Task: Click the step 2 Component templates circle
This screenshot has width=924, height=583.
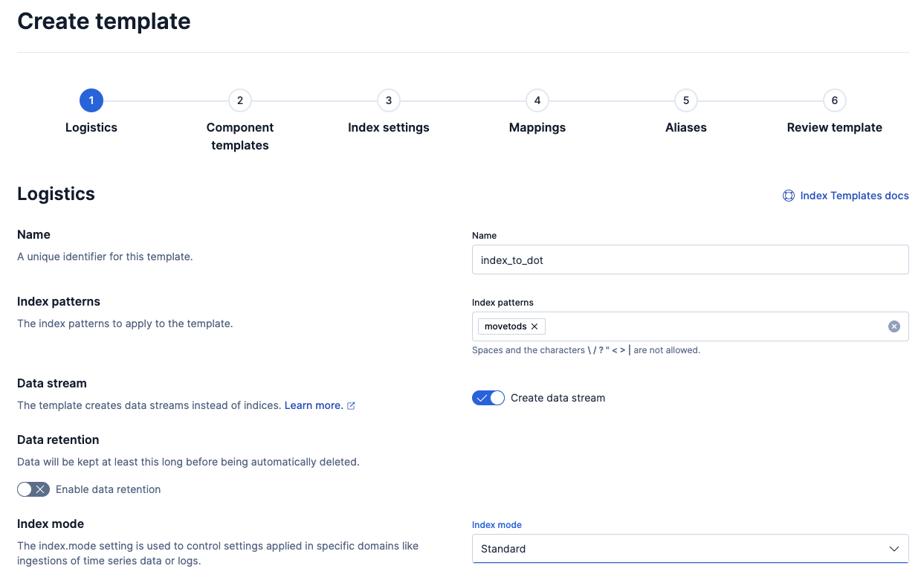Action: click(239, 100)
